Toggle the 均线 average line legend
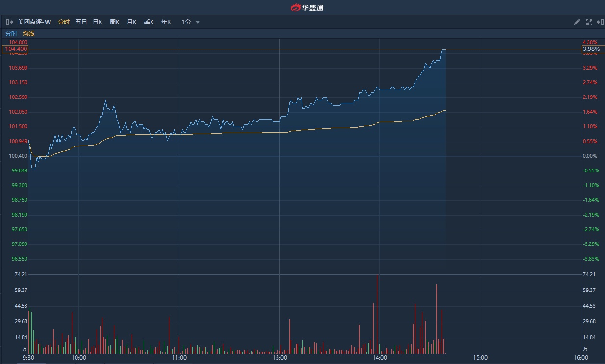 pos(28,34)
